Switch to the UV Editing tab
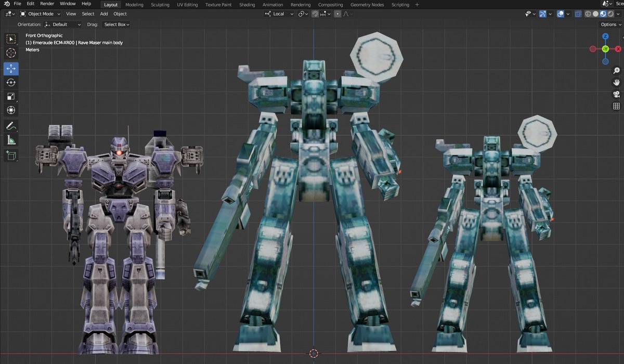This screenshot has height=364, width=624. click(187, 5)
